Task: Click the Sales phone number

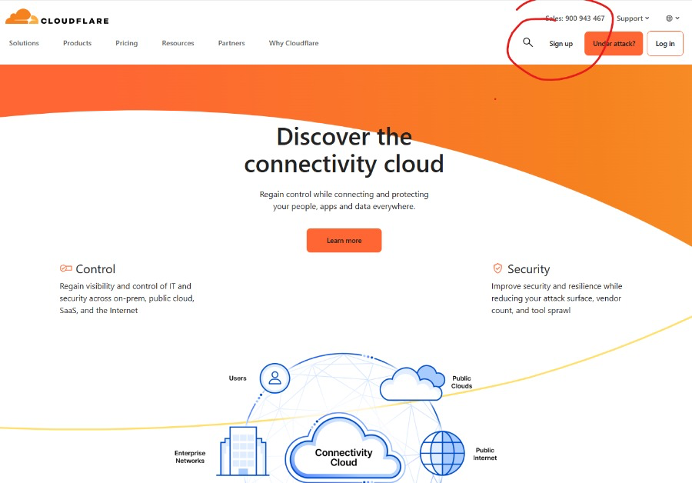Action: click(575, 18)
